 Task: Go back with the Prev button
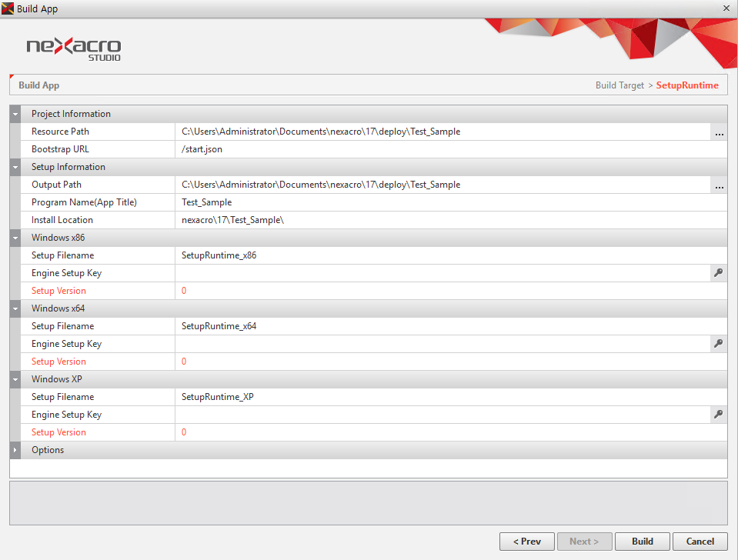[526, 542]
